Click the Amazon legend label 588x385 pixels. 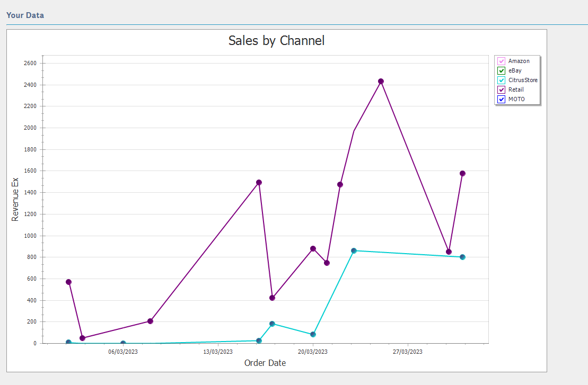point(519,61)
